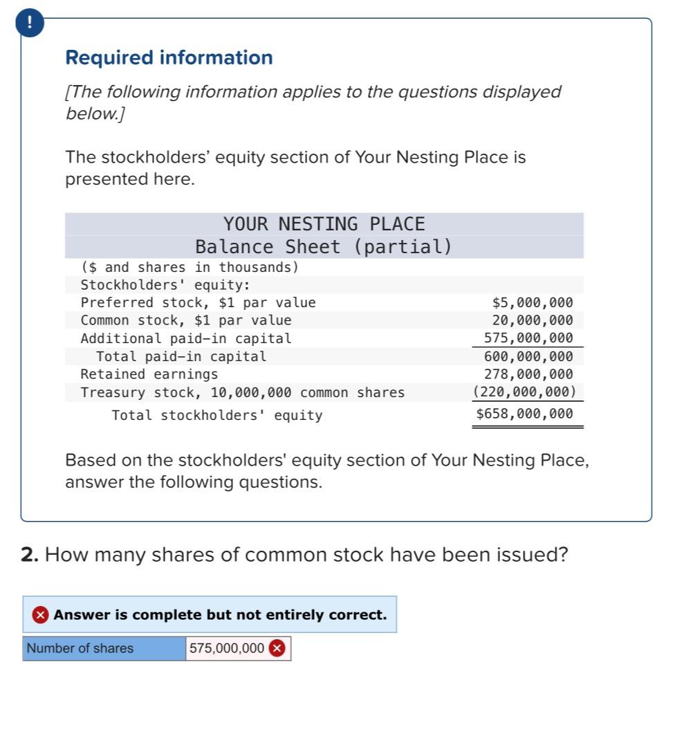Image resolution: width=700 pixels, height=743 pixels.
Task: Click the exclamation alert icon at top left
Action: pyautogui.click(x=28, y=21)
